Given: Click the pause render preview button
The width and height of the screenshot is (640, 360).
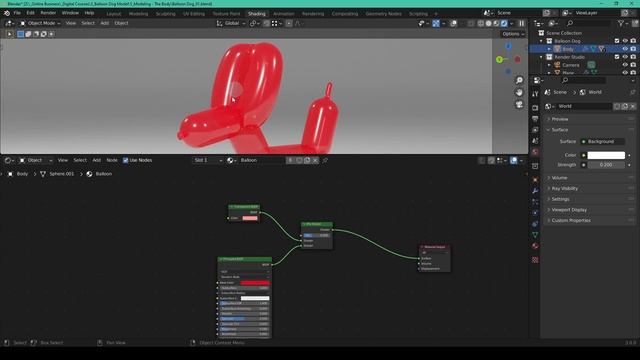Looking at the screenshot, I should pyautogui.click(x=522, y=23).
